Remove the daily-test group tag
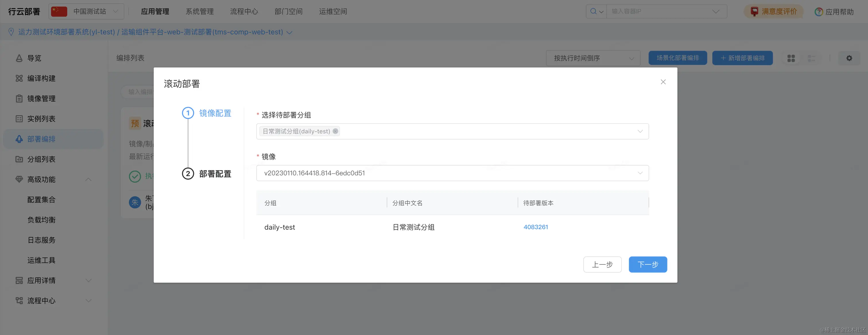The width and height of the screenshot is (868, 335). click(335, 131)
